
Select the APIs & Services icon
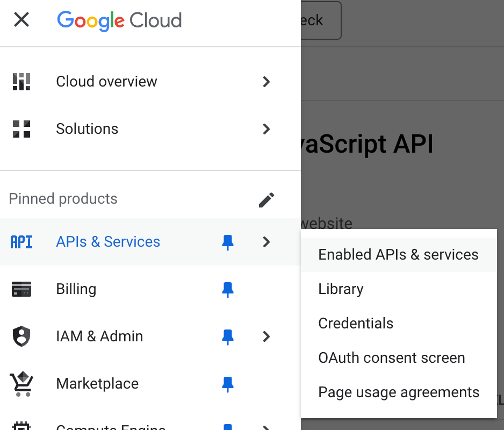pos(21,242)
